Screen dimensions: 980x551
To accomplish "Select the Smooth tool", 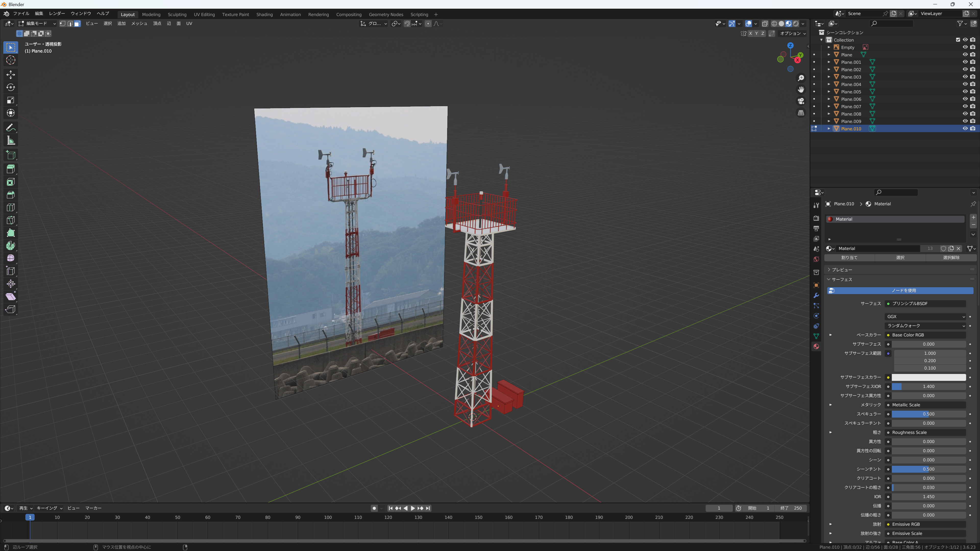I will click(11, 259).
